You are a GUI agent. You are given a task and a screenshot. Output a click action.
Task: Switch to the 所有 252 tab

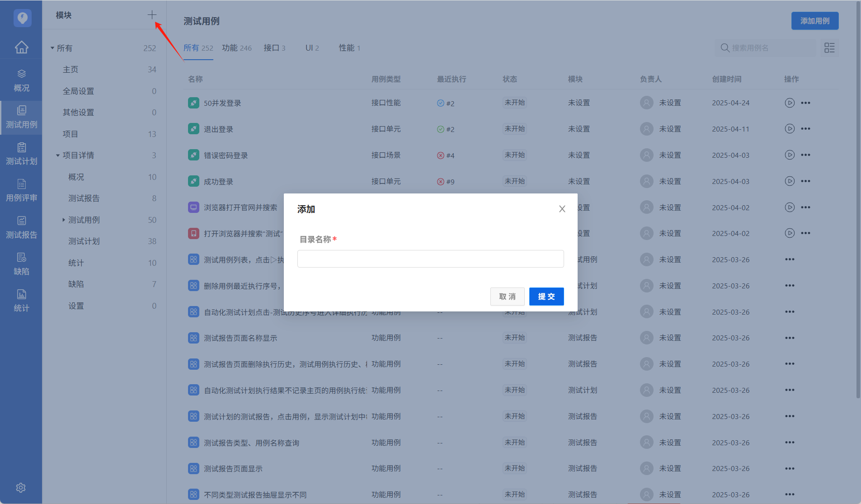198,48
